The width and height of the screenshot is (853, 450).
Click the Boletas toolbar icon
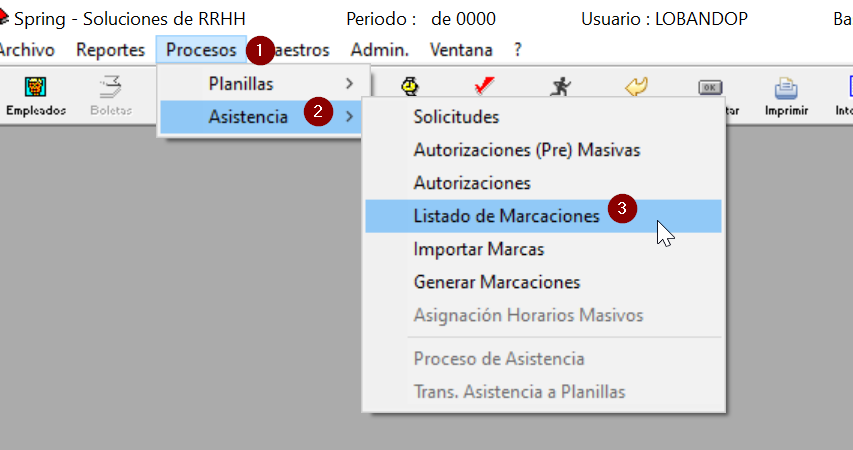(111, 87)
